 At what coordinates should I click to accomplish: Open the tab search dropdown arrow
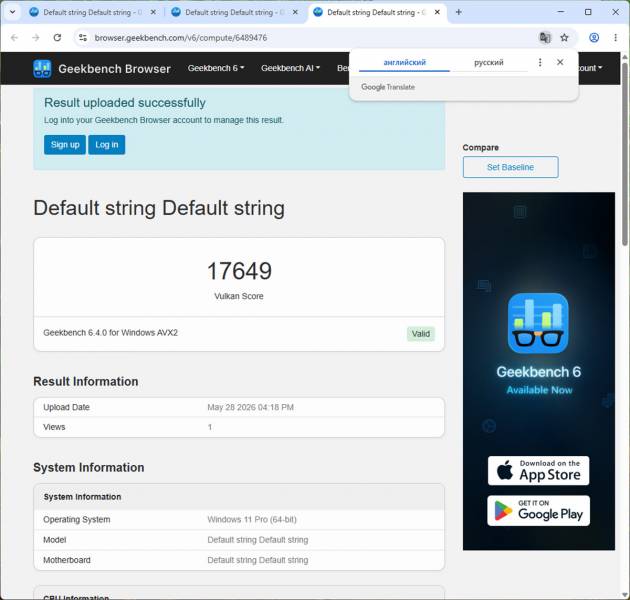click(x=12, y=12)
